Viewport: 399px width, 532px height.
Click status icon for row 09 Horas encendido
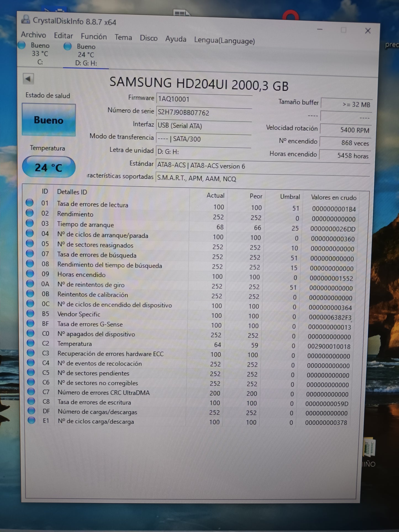(30, 273)
